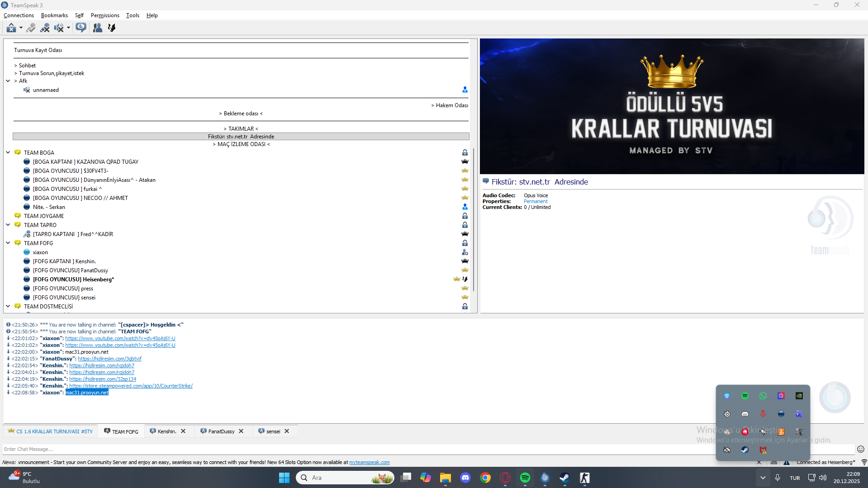This screenshot has height=488, width=868.
Task: Open the emoji picker smiley
Action: point(860,449)
